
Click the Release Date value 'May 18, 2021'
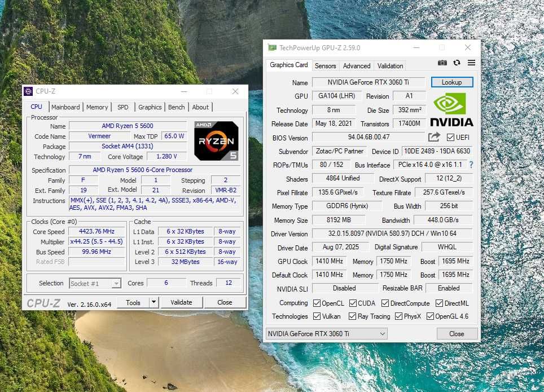pyautogui.click(x=334, y=123)
